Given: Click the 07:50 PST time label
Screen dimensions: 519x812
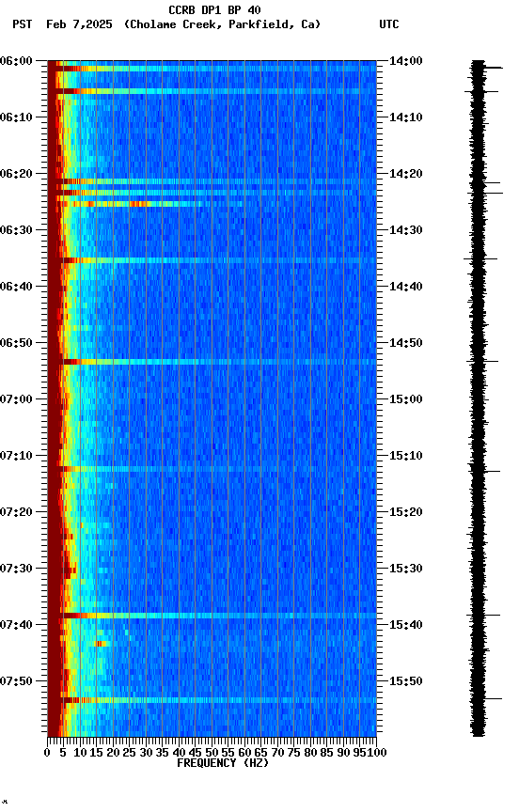Looking at the screenshot, I should coord(16,681).
